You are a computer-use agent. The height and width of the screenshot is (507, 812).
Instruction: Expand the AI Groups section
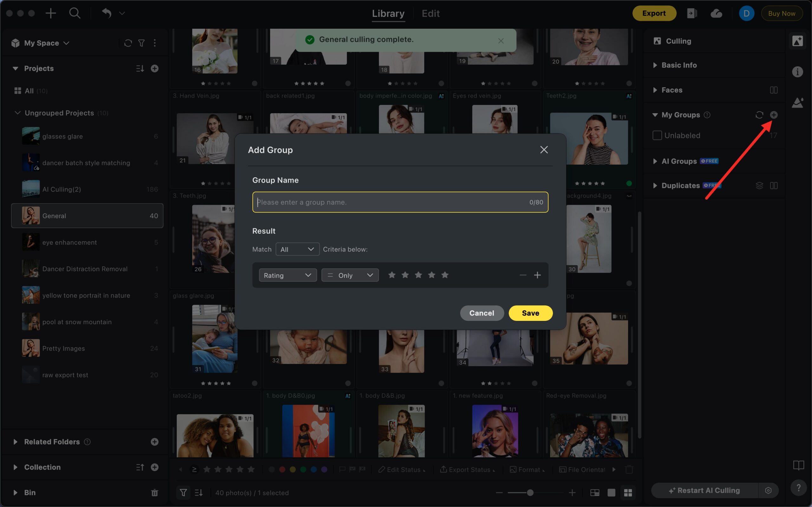point(655,161)
